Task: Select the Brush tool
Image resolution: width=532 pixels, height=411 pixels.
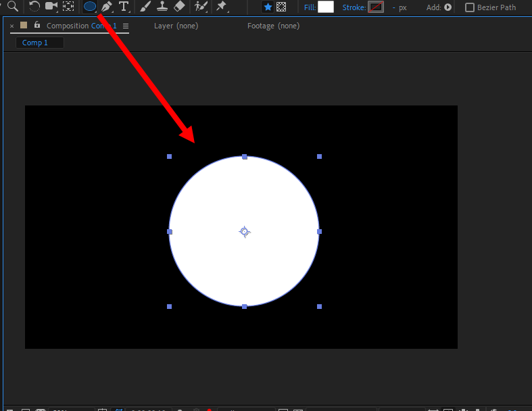Action: coord(145,7)
